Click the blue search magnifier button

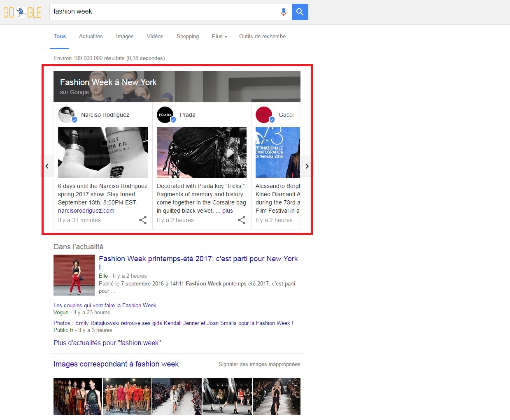click(300, 12)
